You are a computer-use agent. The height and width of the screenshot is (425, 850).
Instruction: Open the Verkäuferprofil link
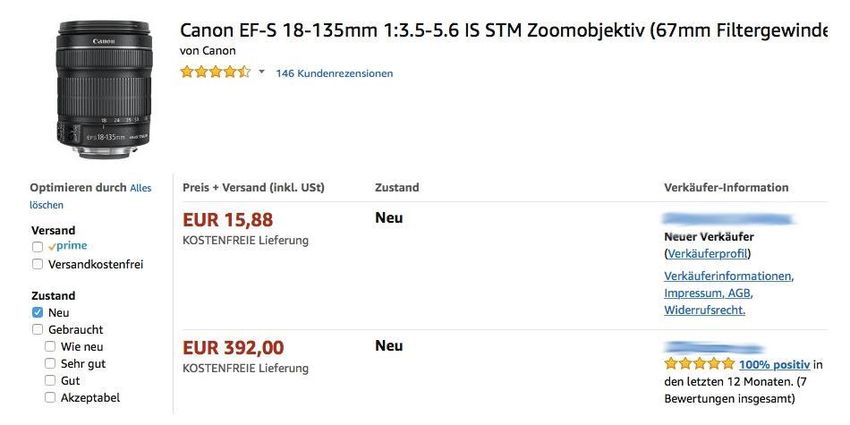coord(707,254)
